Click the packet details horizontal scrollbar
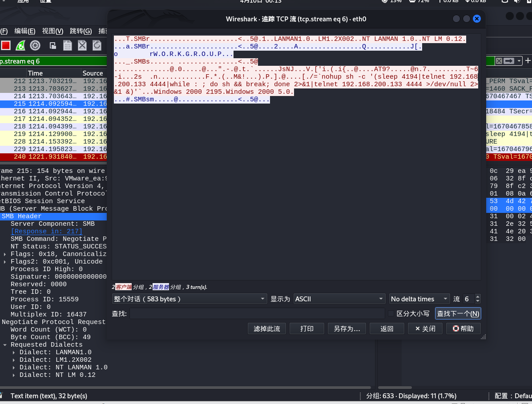The image size is (532, 404). [185, 388]
